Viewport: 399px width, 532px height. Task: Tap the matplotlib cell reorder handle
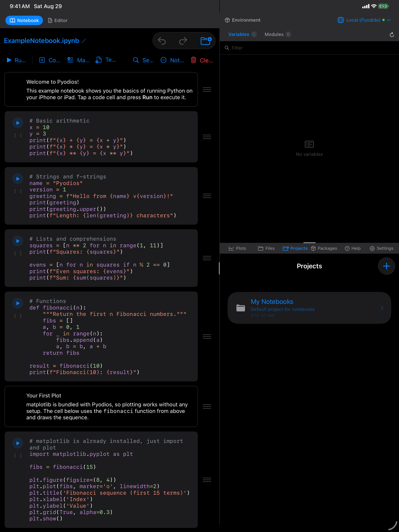click(x=207, y=480)
